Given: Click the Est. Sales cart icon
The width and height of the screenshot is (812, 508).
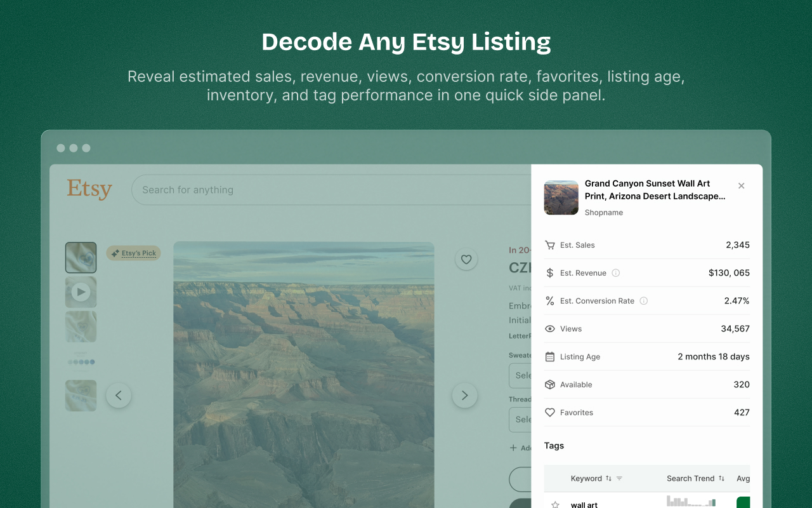Looking at the screenshot, I should click(550, 245).
